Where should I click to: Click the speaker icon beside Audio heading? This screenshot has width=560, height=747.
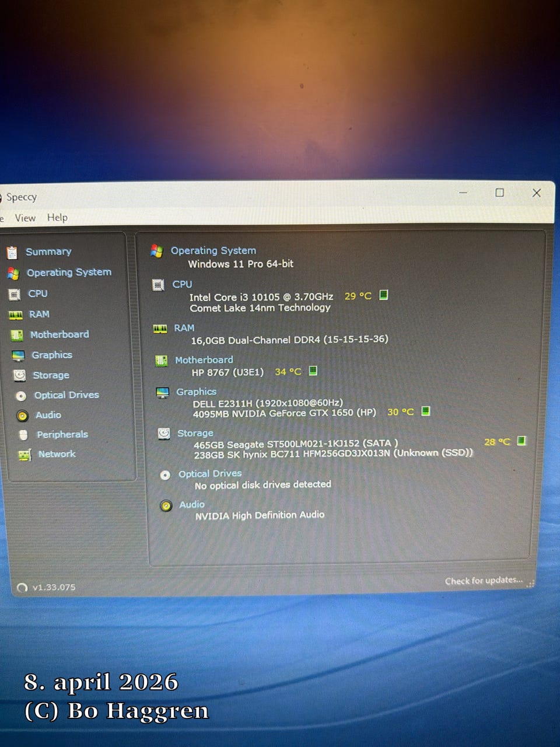pos(166,505)
